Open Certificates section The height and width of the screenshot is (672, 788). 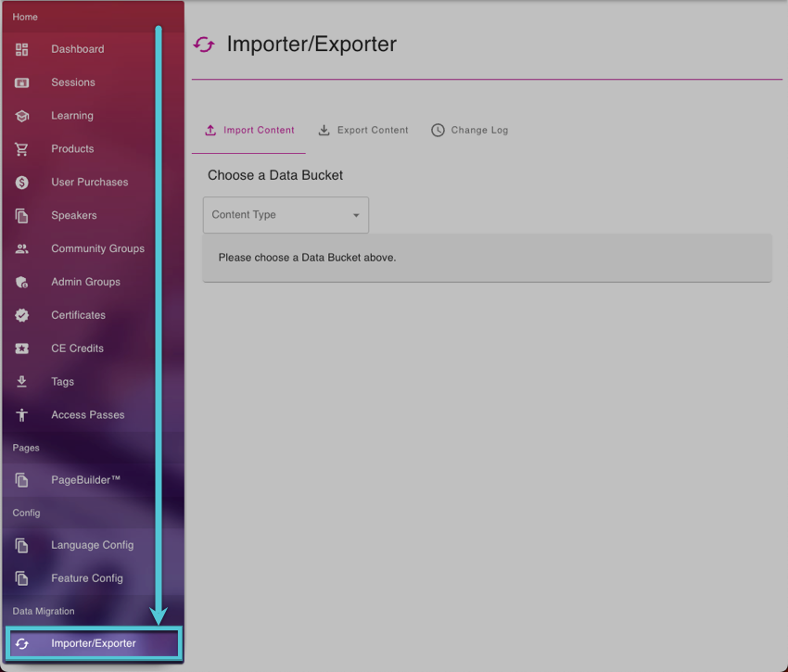coord(94,314)
